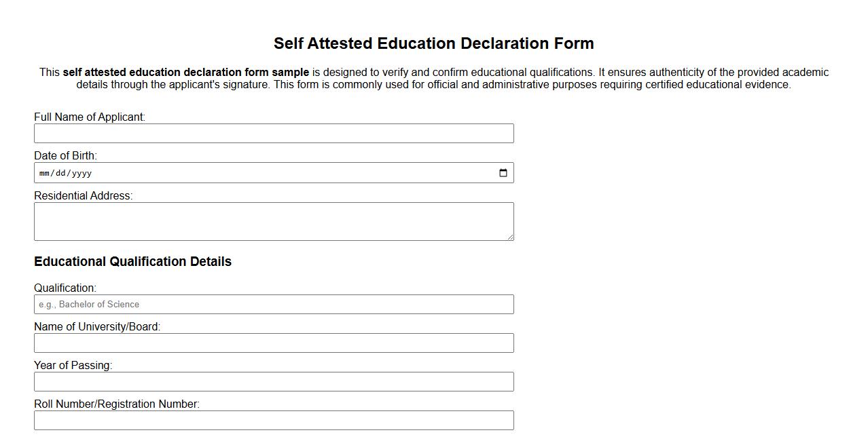Click the Educational Qualification Details heading
The image size is (868, 441).
(132, 261)
